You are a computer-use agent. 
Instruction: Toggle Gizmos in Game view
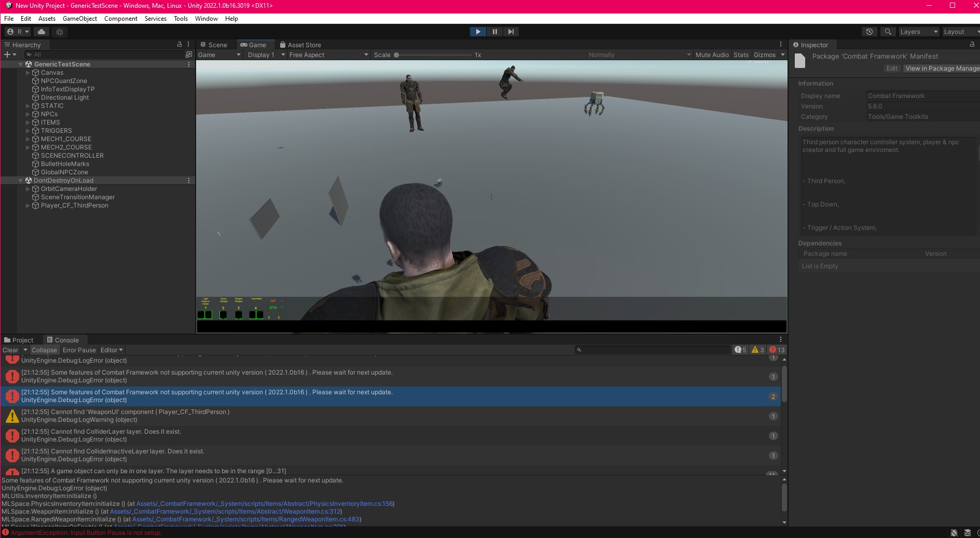[765, 54]
